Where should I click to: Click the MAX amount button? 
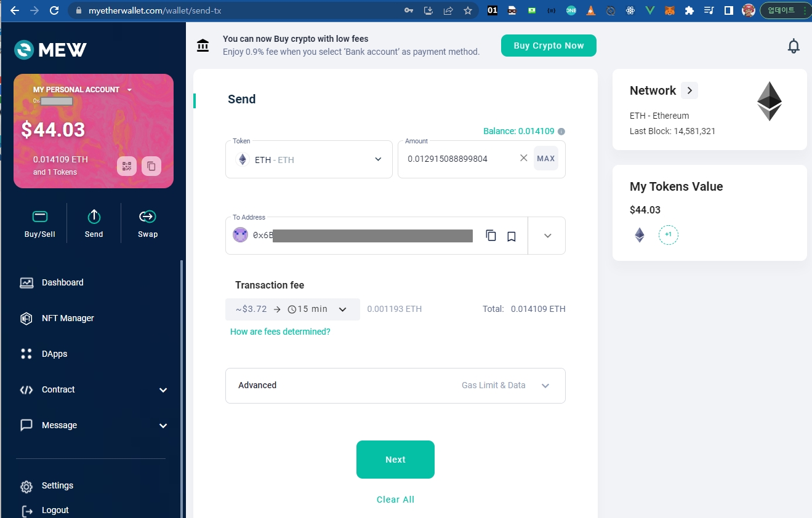(546, 158)
